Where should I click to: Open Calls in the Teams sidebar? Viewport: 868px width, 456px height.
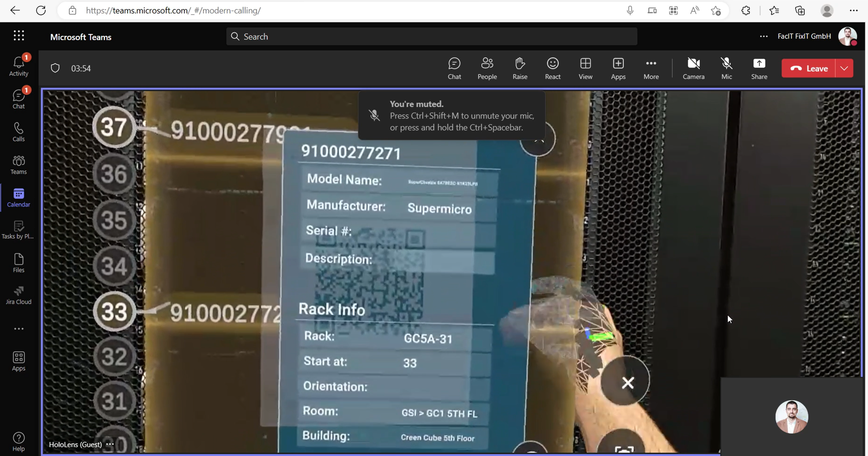click(x=18, y=132)
